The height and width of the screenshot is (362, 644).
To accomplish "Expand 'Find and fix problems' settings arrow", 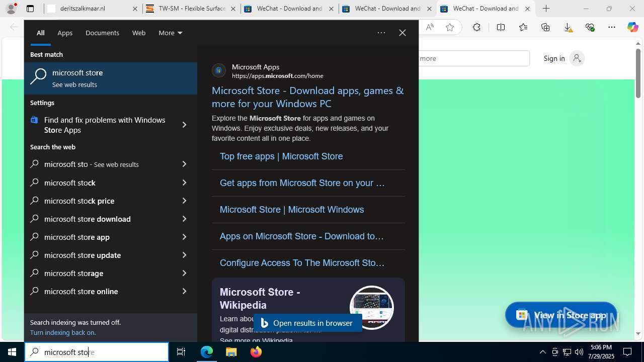I will pos(184,125).
